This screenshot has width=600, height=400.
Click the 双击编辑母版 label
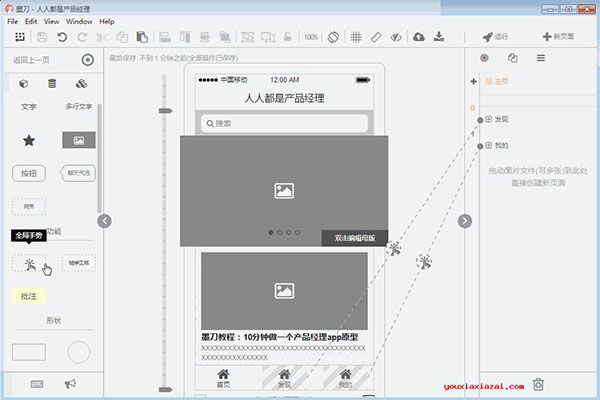[x=355, y=238]
